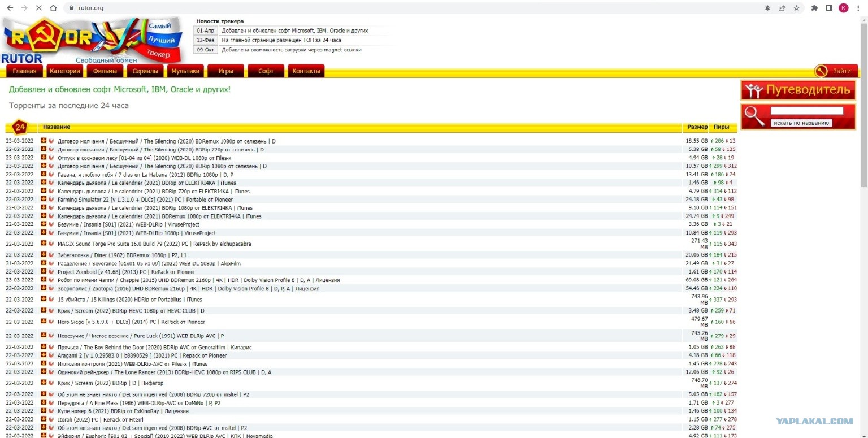868x438 pixels.
Task: Share this page from the address bar
Action: tap(782, 8)
